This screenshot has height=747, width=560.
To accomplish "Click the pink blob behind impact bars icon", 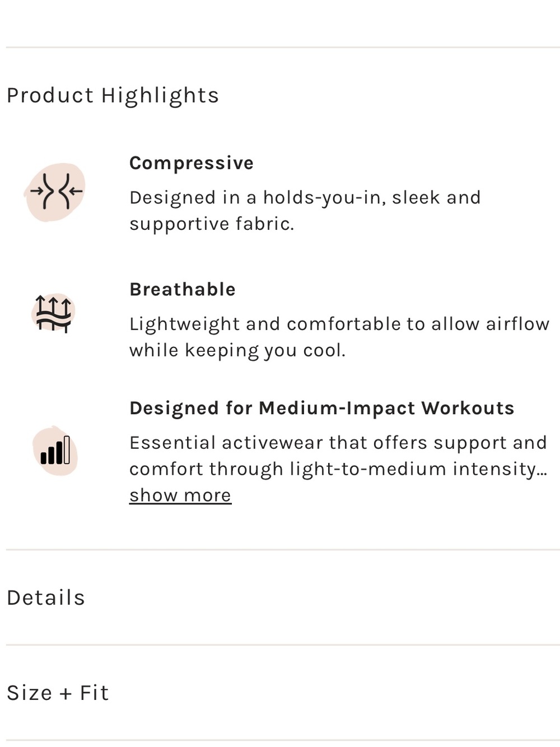I will [x=55, y=451].
